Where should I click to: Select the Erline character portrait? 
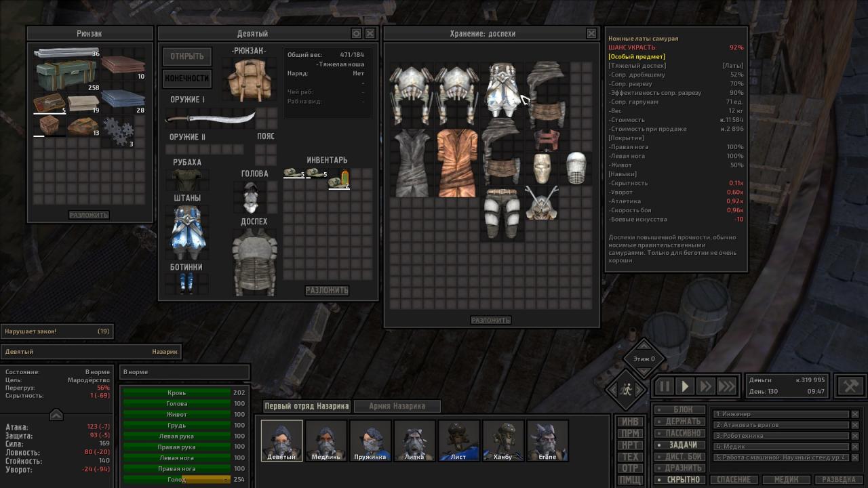click(x=547, y=441)
